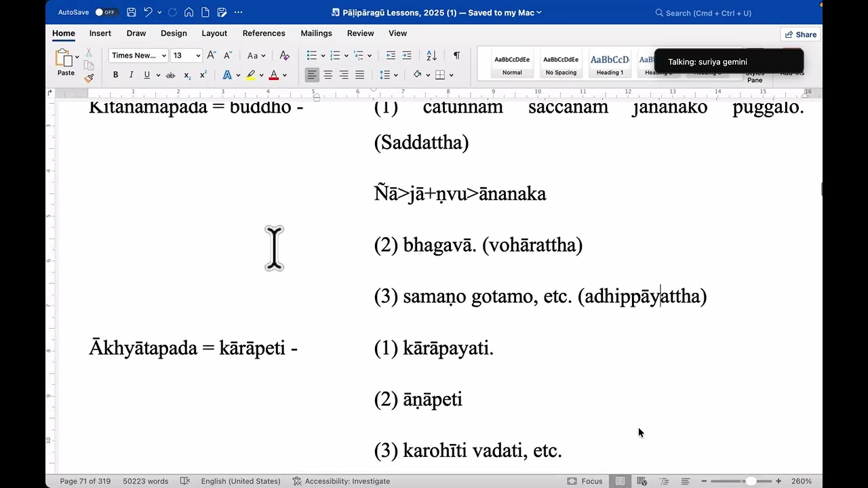
Task: Click the 260% zoom level value
Action: coord(802,481)
